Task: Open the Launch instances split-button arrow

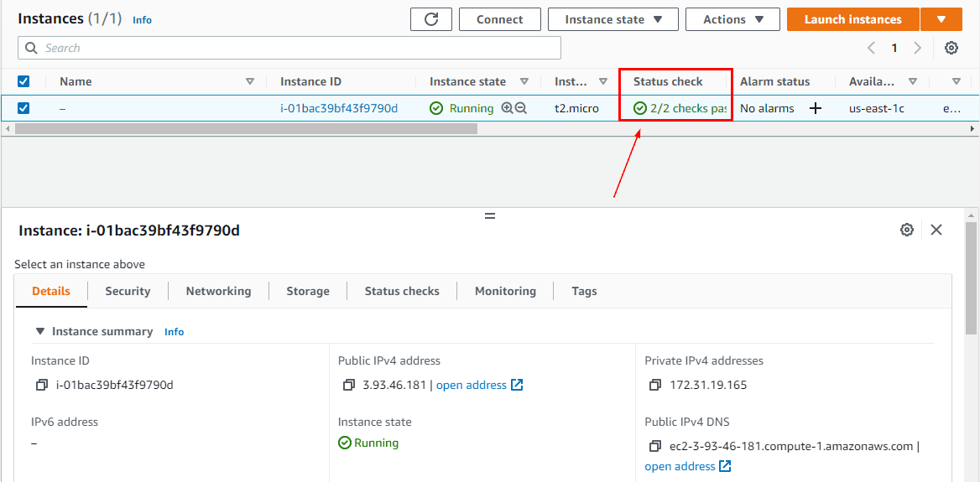Action: 941,19
